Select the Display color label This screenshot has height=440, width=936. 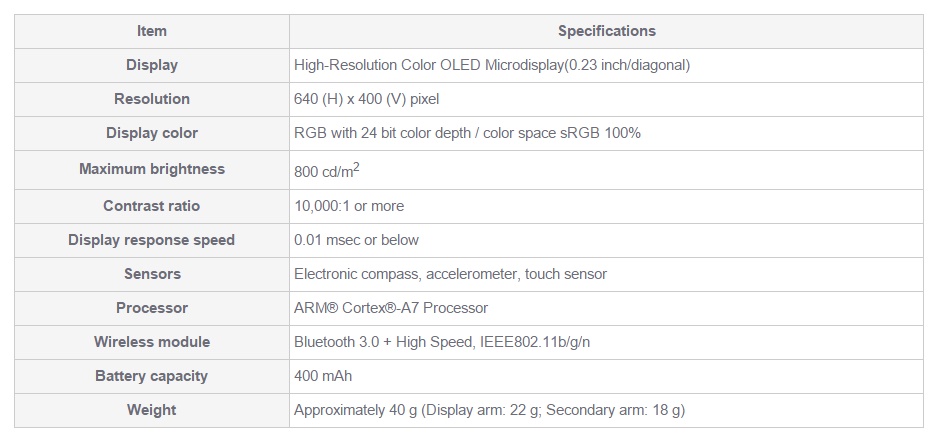(152, 133)
